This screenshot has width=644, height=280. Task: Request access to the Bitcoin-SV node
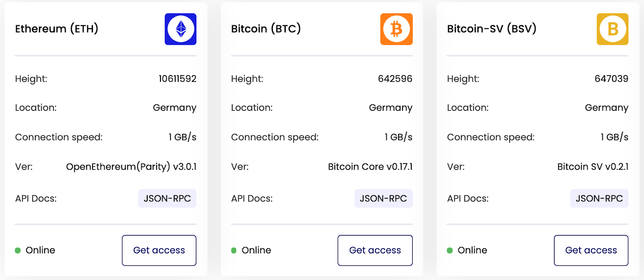tap(591, 250)
